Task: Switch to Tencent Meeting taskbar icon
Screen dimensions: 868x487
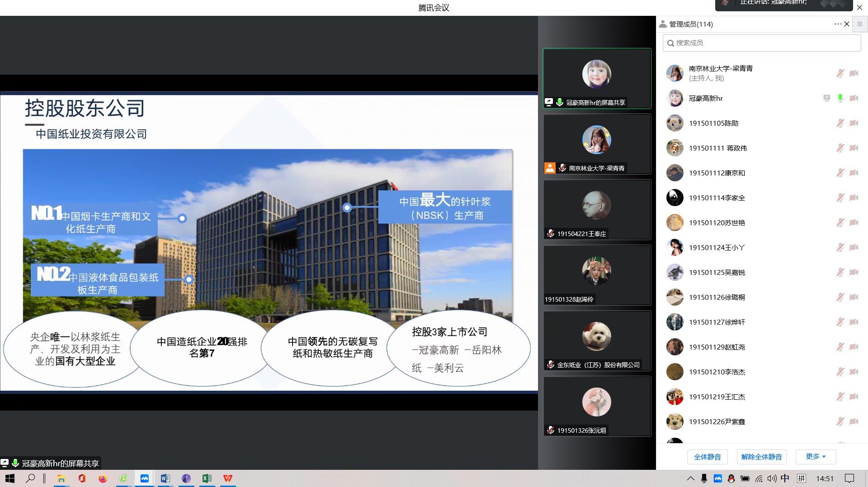Action: [144, 478]
